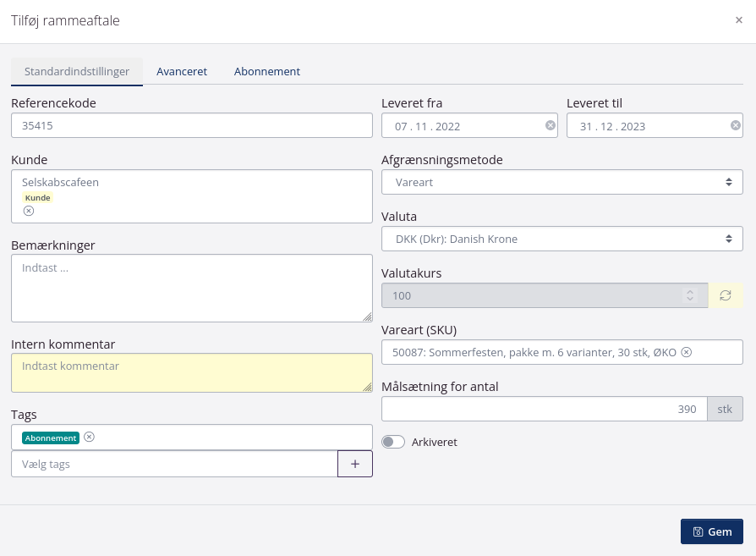Select the Standardindstillinger tab

77,71
